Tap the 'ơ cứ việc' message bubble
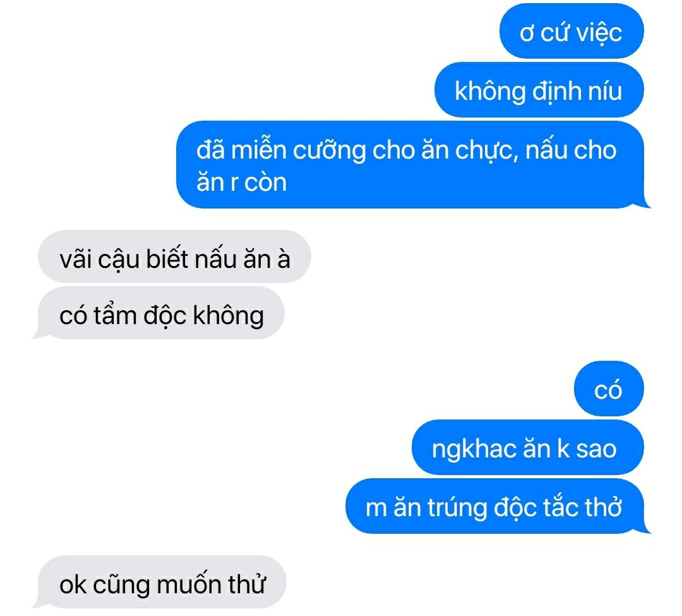The height and width of the screenshot is (616, 682). click(571, 31)
